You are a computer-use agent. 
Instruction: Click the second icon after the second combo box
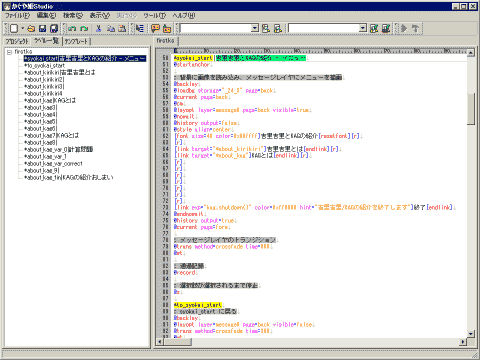[386, 29]
